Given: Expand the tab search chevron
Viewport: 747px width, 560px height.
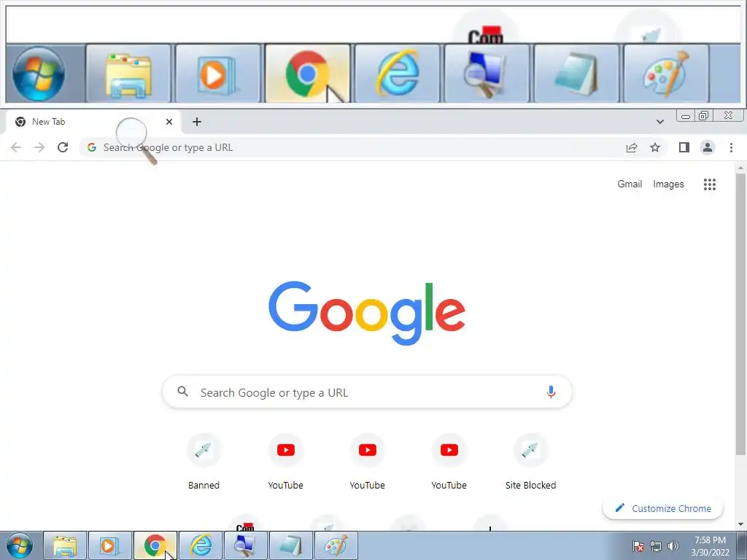Looking at the screenshot, I should coord(659,122).
